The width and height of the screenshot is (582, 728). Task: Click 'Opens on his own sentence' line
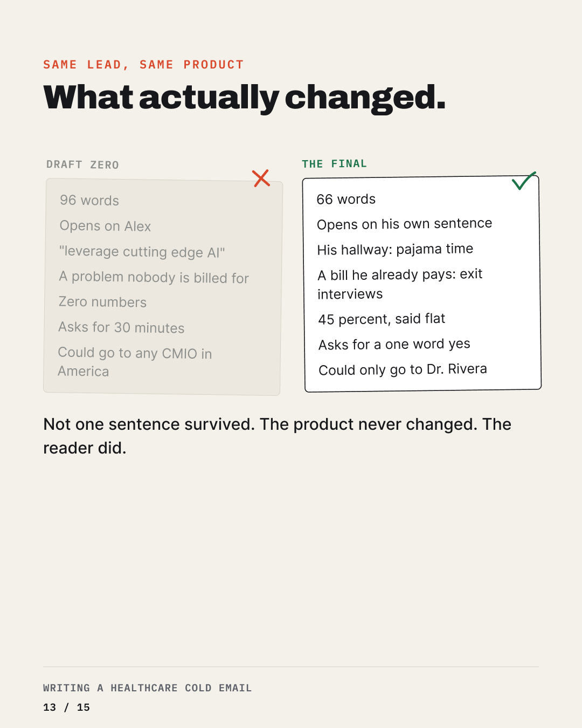click(x=404, y=224)
